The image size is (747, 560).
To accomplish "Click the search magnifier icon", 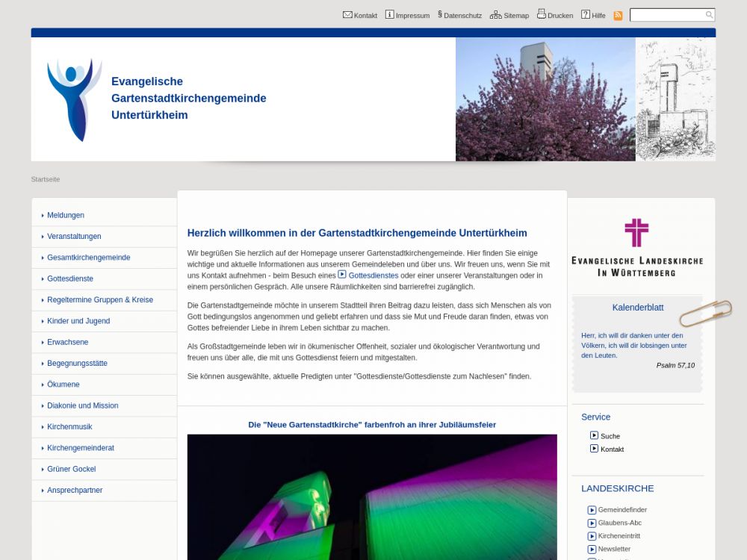I will [709, 15].
